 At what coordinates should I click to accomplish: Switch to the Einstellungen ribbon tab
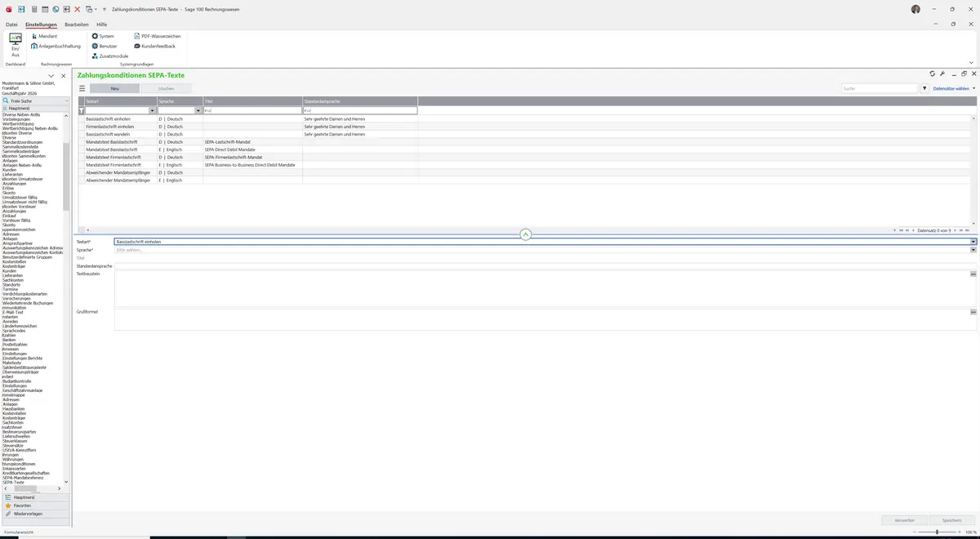coord(41,24)
